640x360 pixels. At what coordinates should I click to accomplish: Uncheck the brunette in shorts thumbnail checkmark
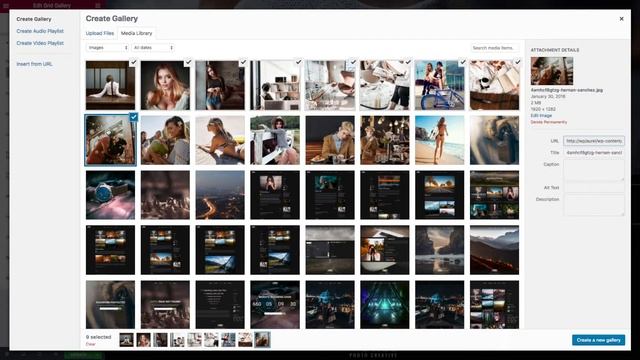pos(243,62)
